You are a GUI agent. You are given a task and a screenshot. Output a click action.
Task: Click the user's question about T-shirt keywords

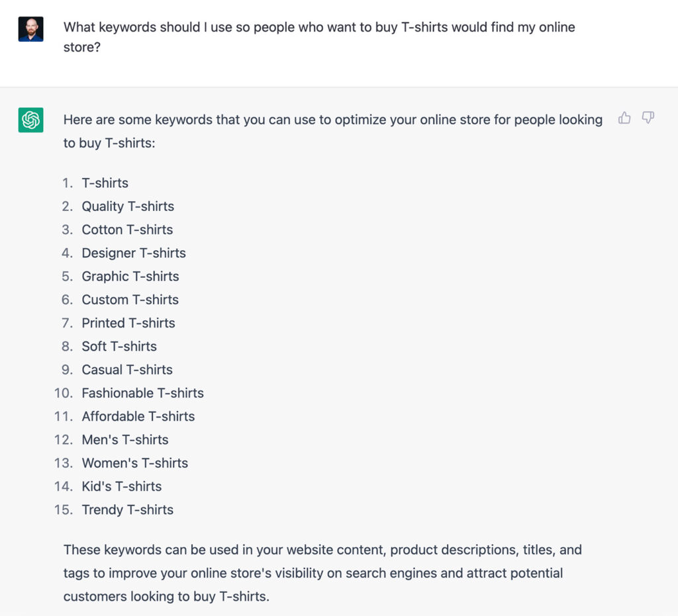[319, 36]
